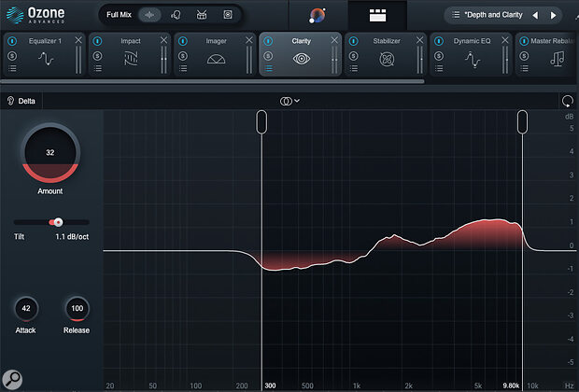Click the Tilt slider handle
Viewport: 579px width, 392px height.
tap(57, 222)
